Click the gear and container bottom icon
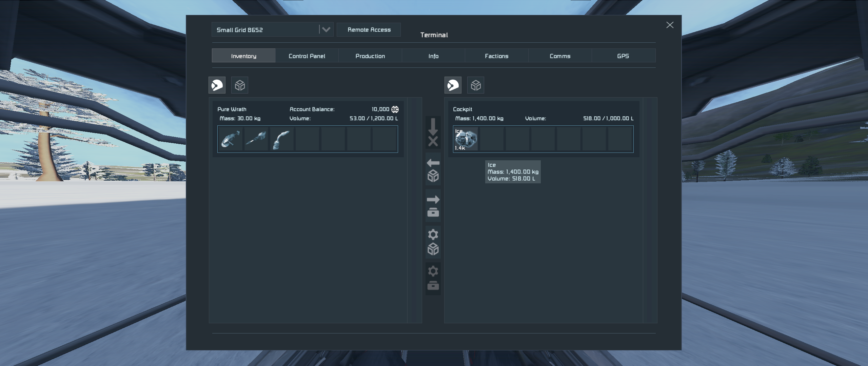Screen dimensions: 868x366 click(x=433, y=279)
